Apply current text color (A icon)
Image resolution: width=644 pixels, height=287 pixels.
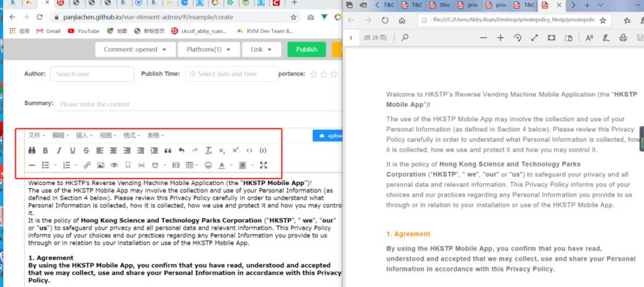pos(221,165)
